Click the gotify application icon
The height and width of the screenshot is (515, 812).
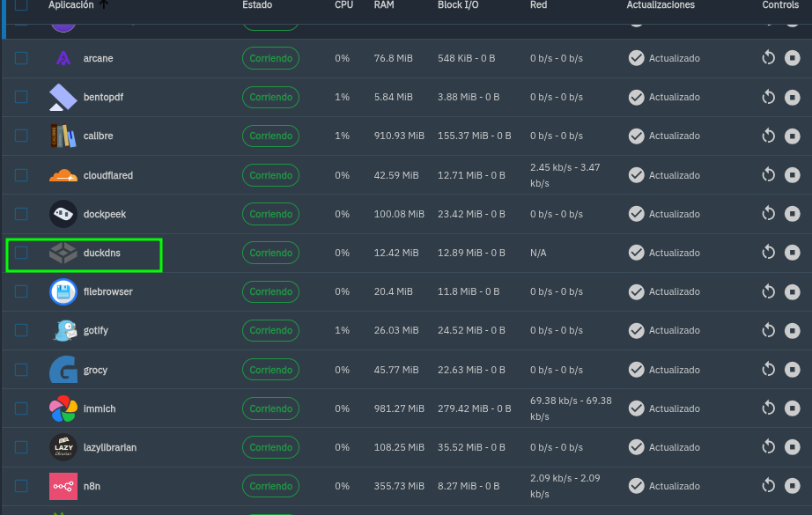[63, 330]
